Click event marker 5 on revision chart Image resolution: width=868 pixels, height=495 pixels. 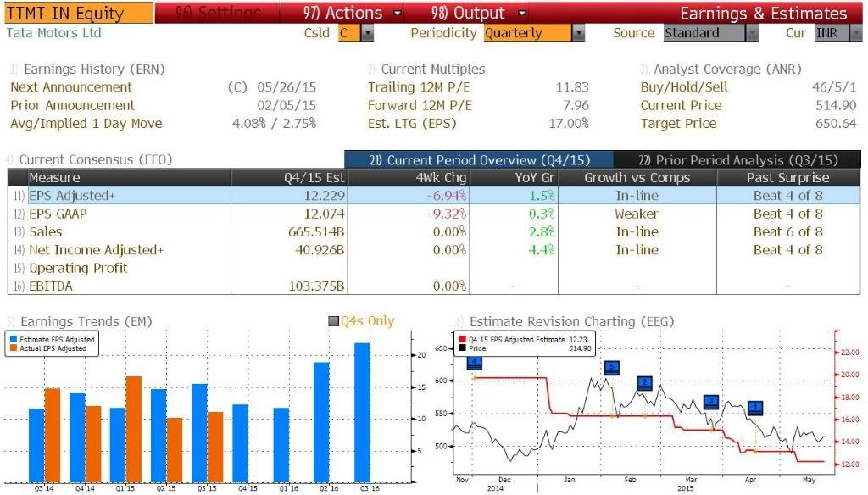click(x=612, y=367)
